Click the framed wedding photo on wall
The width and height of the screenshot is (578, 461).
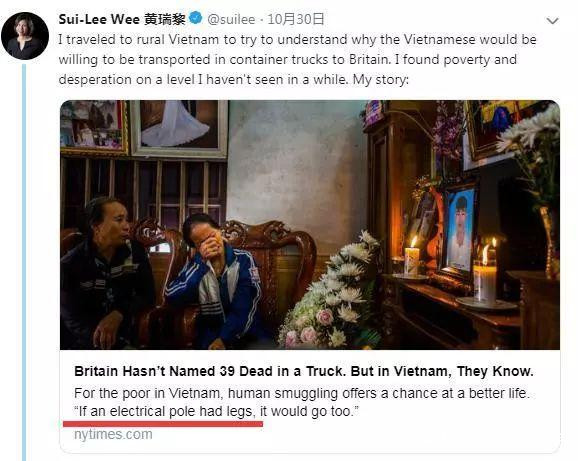click(x=179, y=129)
